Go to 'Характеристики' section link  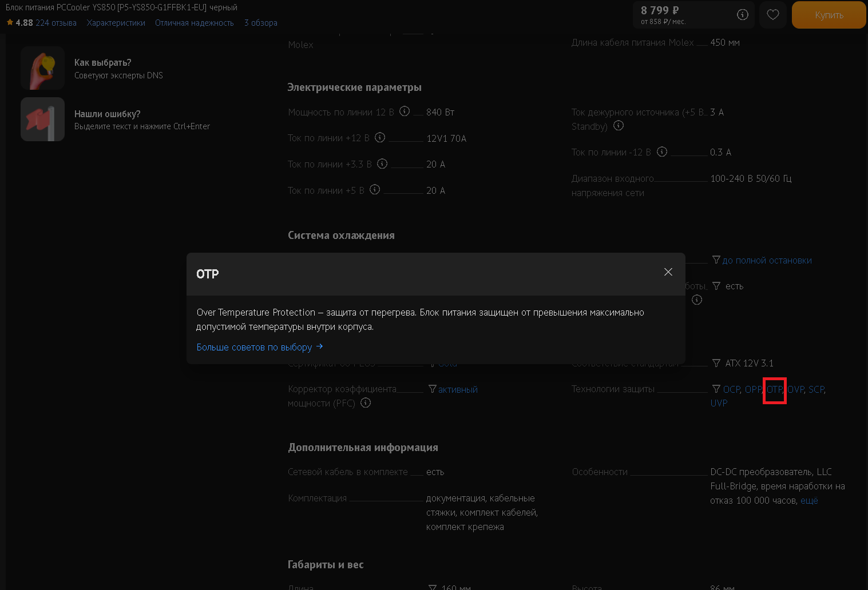(x=116, y=23)
